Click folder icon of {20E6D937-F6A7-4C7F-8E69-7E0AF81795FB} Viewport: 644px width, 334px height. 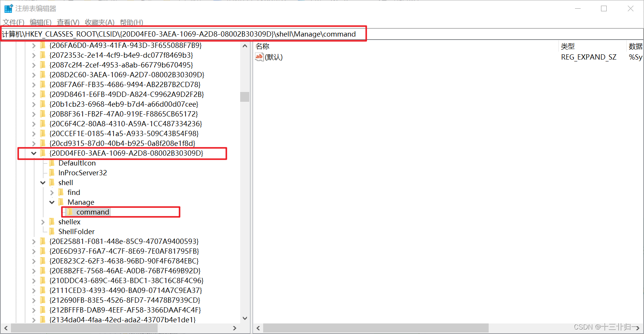(43, 251)
